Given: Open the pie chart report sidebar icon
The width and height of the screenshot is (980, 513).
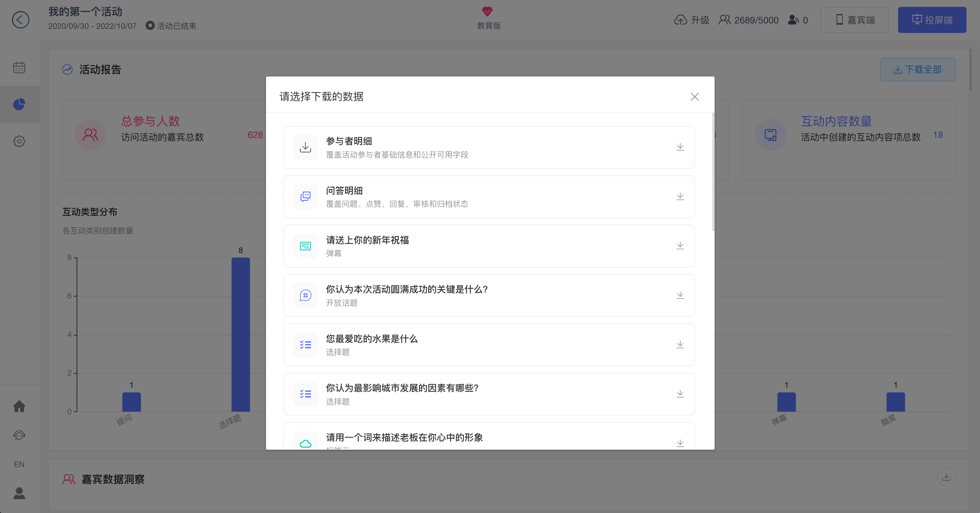Looking at the screenshot, I should click(x=19, y=104).
